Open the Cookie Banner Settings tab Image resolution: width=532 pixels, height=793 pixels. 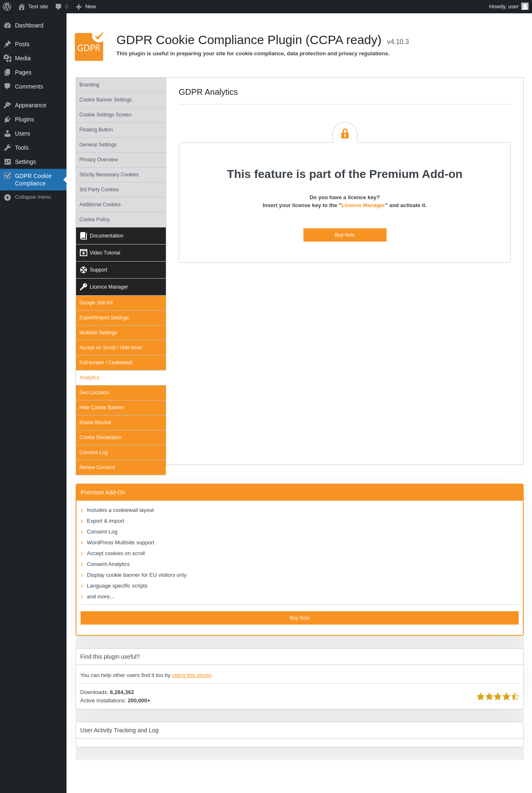[121, 100]
